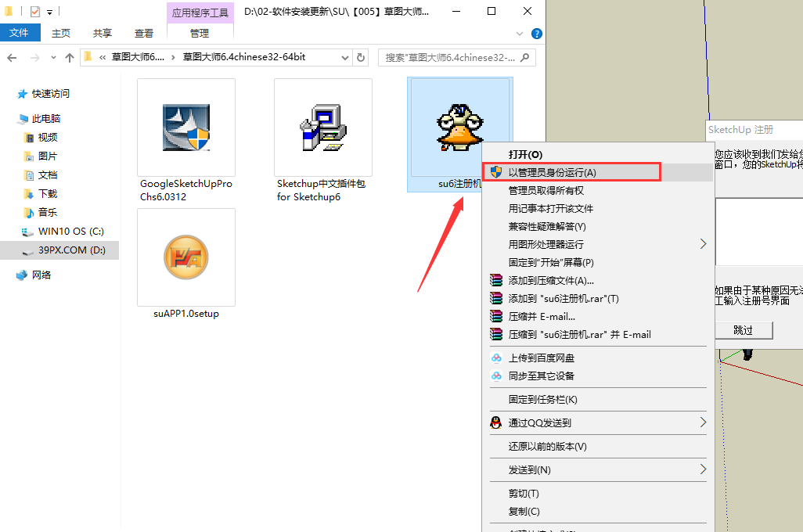Click the up-to-parent-folder arrow icon

click(69, 57)
